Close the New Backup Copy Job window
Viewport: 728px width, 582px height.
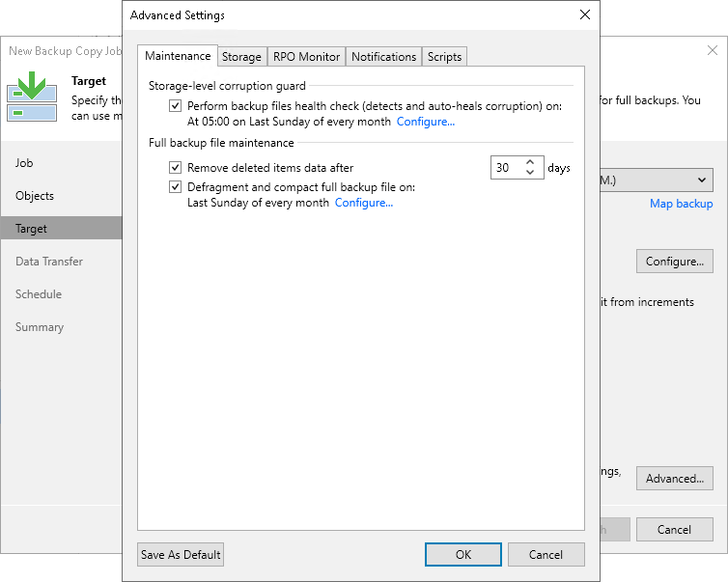(x=713, y=50)
